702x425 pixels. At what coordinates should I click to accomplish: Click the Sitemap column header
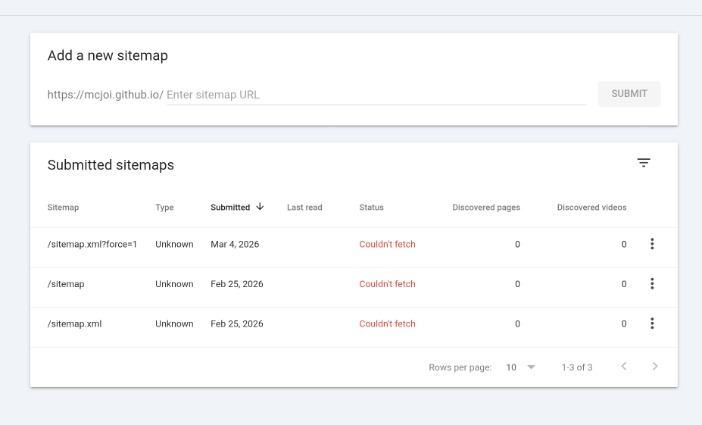tap(63, 208)
